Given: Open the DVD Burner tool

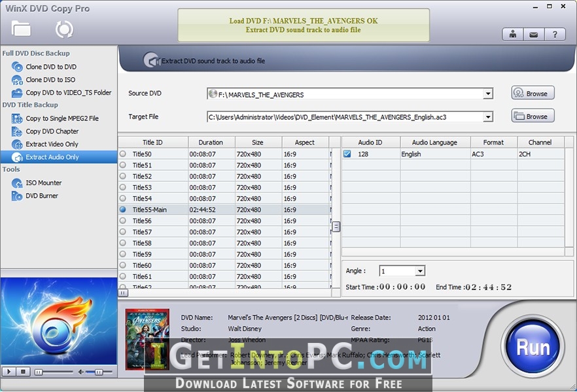Looking at the screenshot, I should [42, 196].
